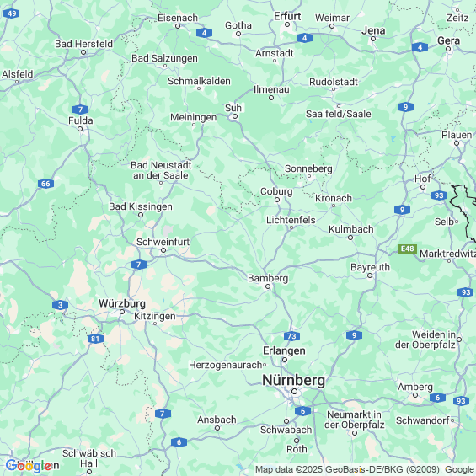Screen dimensions: 476x476
Task: Click the Schweinfurt city marker
Action: click(163, 250)
